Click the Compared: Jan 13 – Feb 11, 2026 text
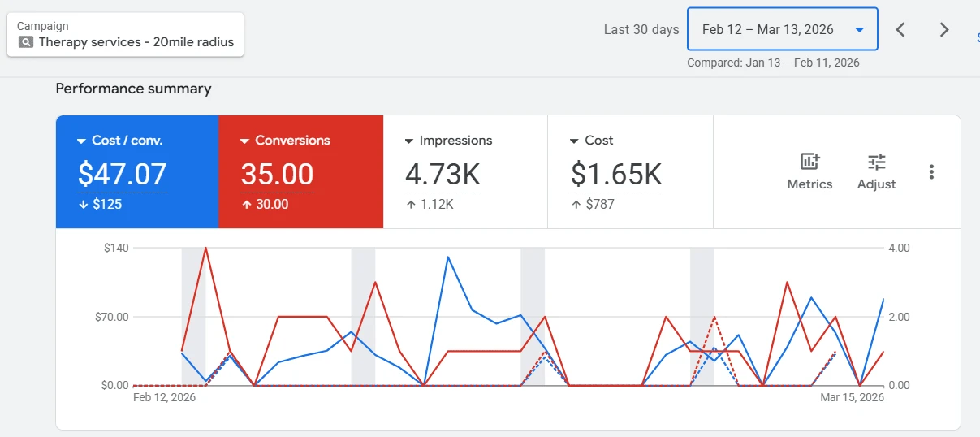The image size is (980, 437). tap(773, 63)
